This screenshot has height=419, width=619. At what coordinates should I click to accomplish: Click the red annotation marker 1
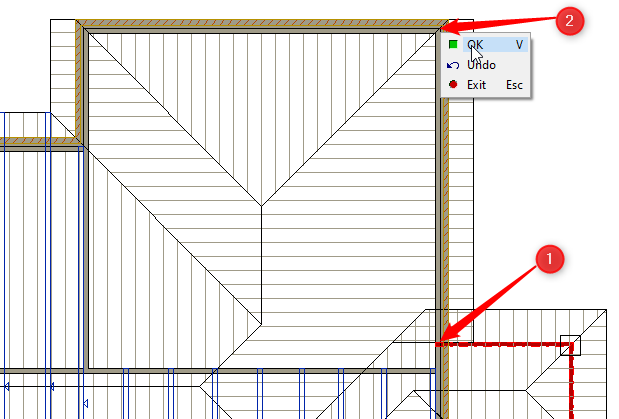tap(549, 258)
